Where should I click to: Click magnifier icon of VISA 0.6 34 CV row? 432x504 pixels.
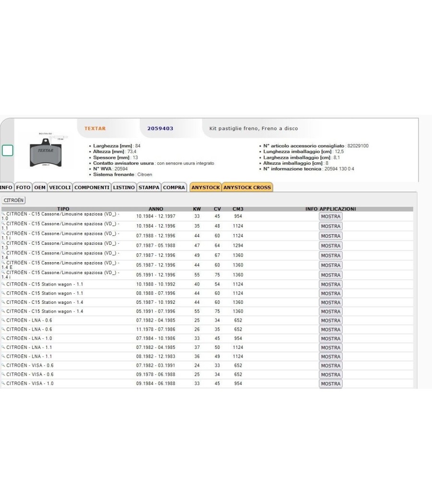(3, 374)
